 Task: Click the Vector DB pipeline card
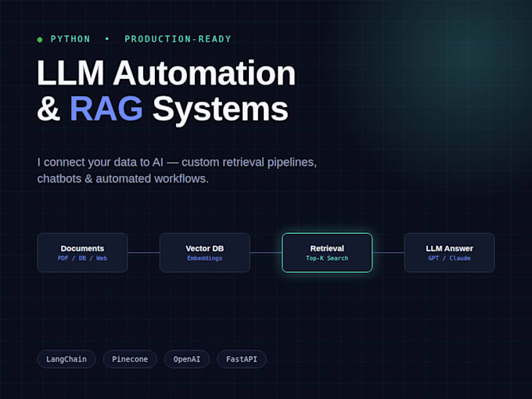tap(205, 253)
